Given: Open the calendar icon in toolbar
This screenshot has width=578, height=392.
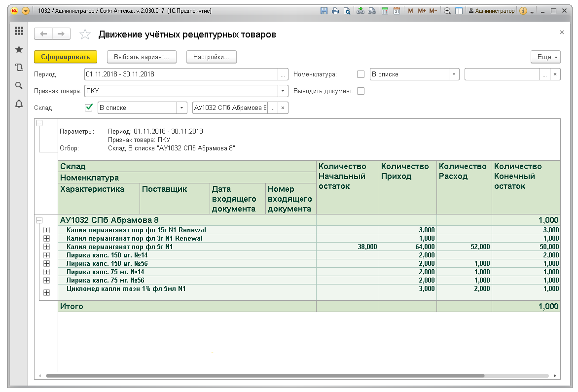Looking at the screenshot, I should coord(396,11).
